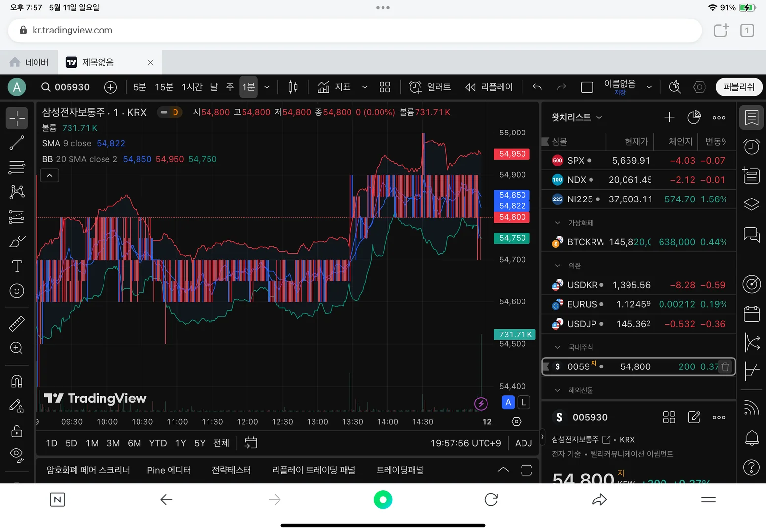
Task: Lock all drawing tools
Action: click(x=17, y=431)
